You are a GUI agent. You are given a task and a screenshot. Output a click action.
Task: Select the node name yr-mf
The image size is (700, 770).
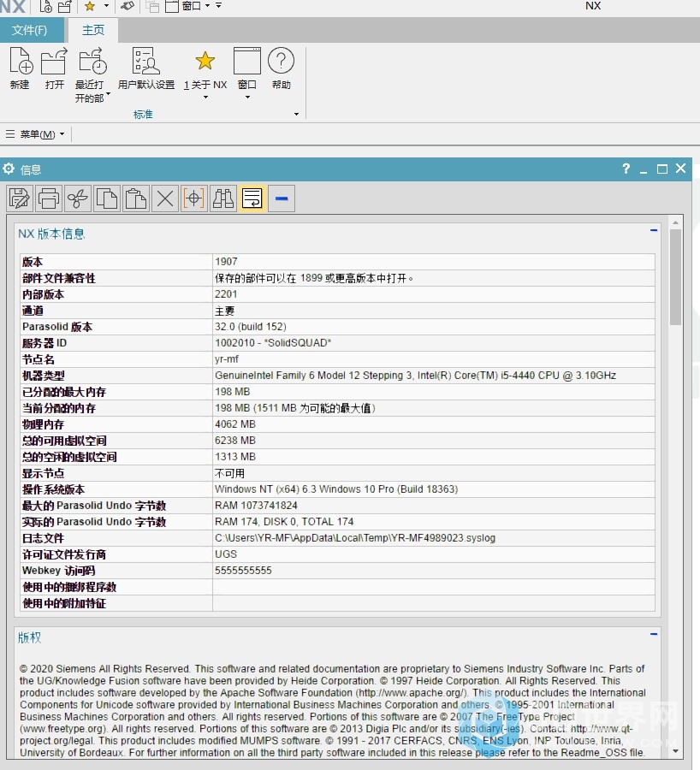pos(227,359)
